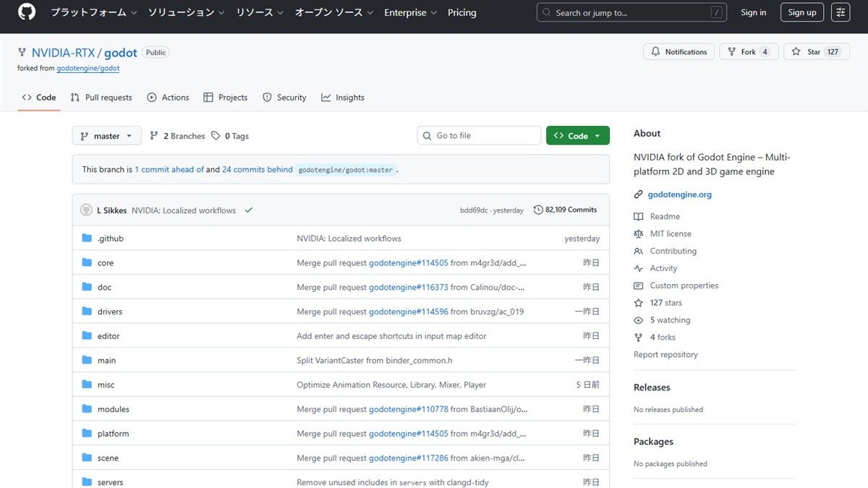Click the Sign up button

tap(801, 12)
